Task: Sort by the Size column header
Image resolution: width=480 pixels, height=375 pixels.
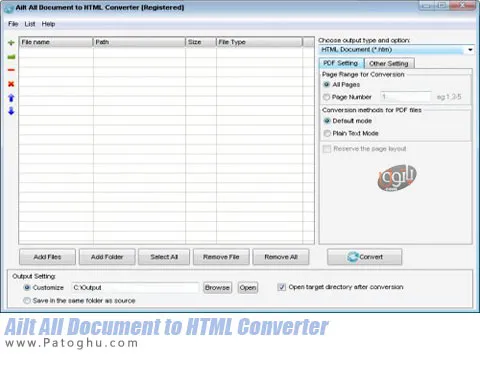Action: (x=201, y=42)
